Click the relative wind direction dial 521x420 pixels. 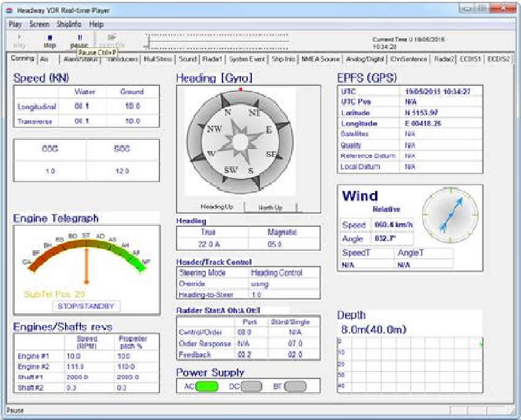click(451, 215)
